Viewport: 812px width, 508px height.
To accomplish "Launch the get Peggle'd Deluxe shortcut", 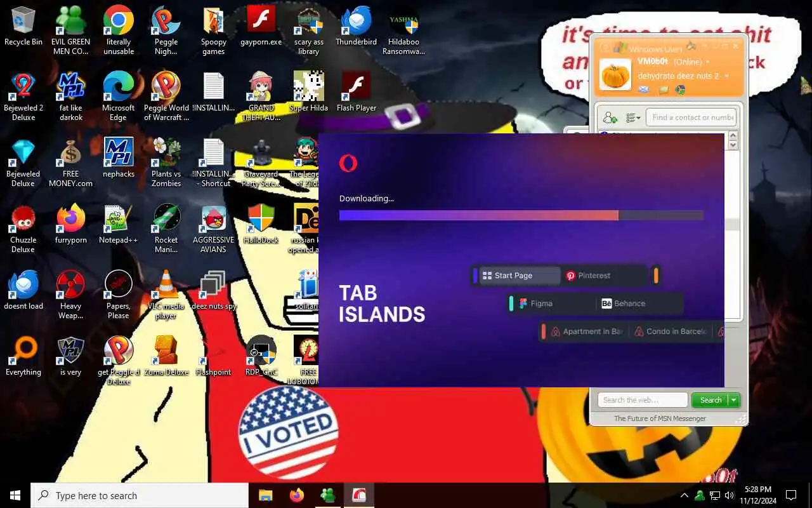I will 119,361.
